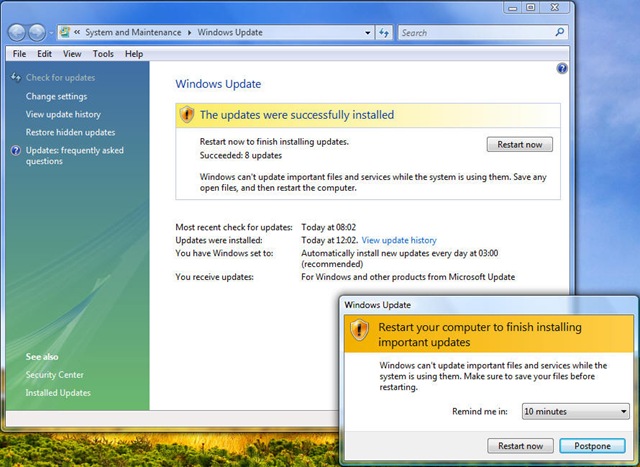The image size is (640, 467).
Task: Click the question mark icon beside Updates FAQ
Action: [16, 151]
